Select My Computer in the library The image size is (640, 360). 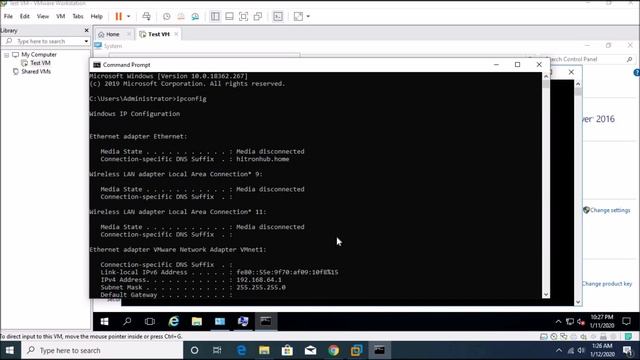[x=39, y=54]
